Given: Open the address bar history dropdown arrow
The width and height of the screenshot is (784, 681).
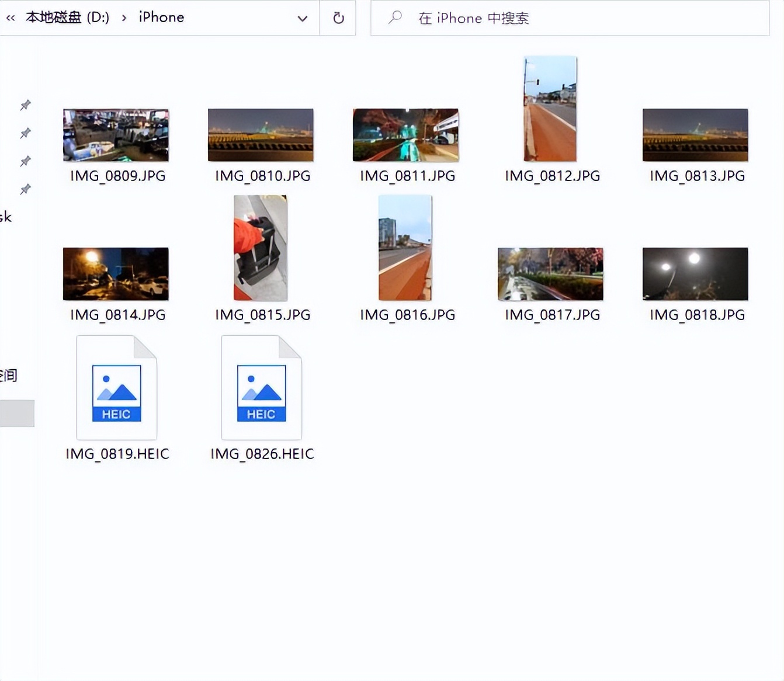Looking at the screenshot, I should tap(303, 18).
